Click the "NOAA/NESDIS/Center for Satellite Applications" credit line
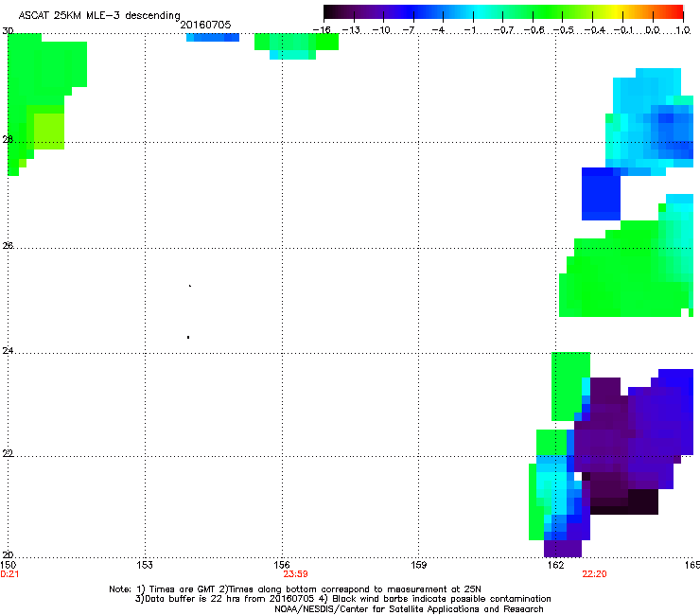 409,608
